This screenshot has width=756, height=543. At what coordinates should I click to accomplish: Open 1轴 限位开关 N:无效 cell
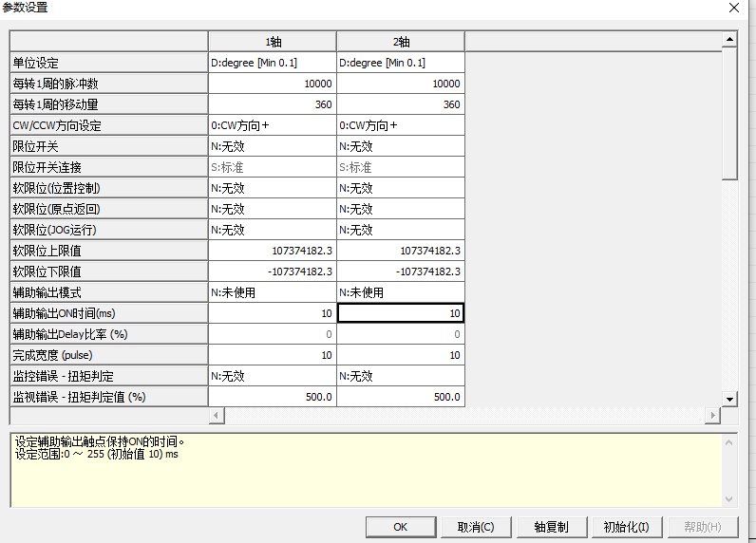click(272, 146)
